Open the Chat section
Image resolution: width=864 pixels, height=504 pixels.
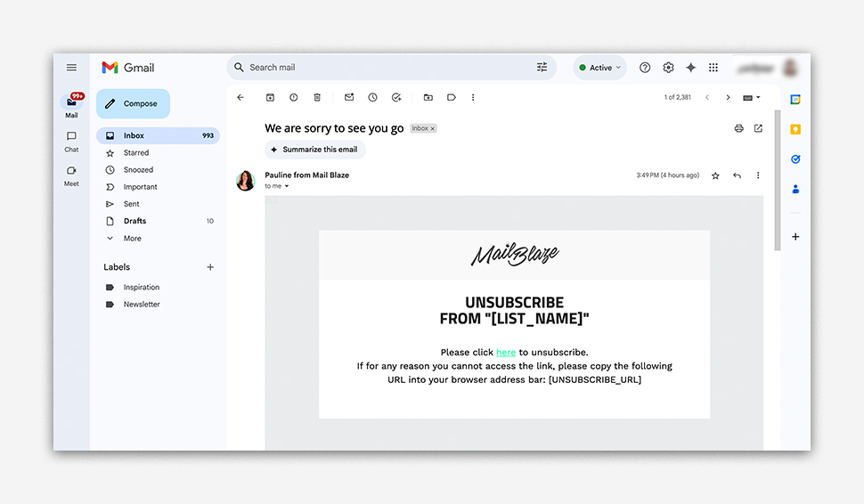71,142
